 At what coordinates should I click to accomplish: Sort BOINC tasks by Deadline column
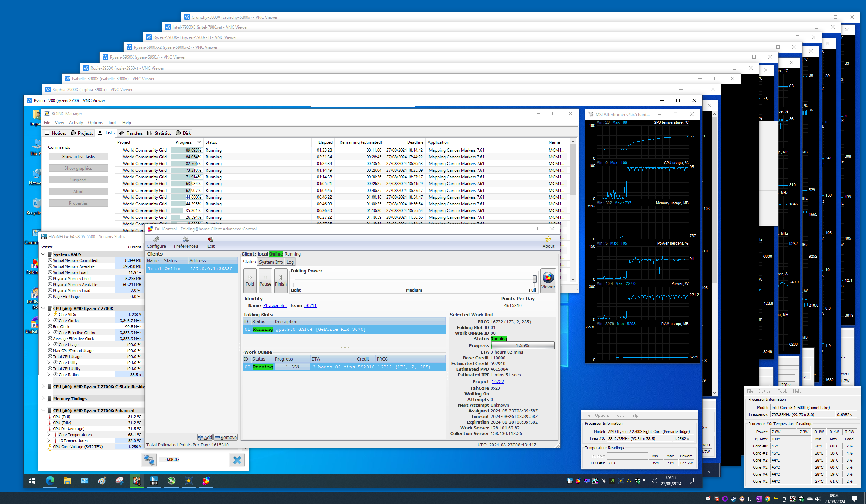pyautogui.click(x=405, y=142)
